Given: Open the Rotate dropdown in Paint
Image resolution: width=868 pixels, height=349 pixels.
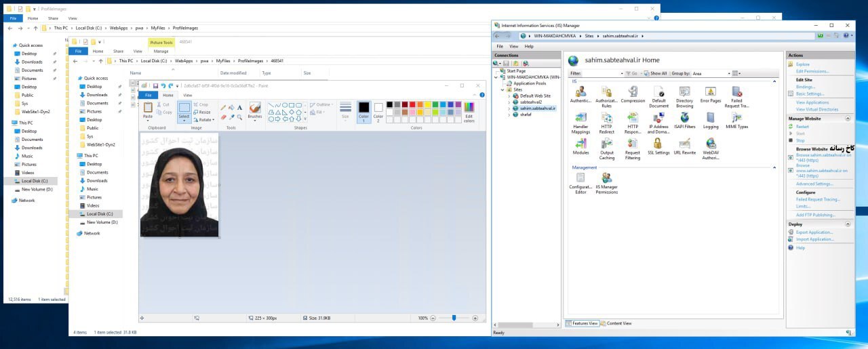Looking at the screenshot, I should tap(203, 120).
